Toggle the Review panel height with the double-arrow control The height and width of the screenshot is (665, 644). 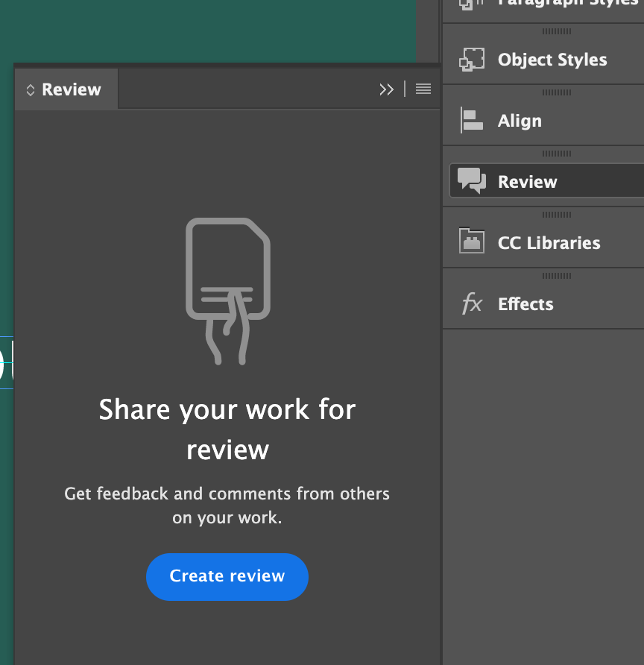tap(387, 89)
